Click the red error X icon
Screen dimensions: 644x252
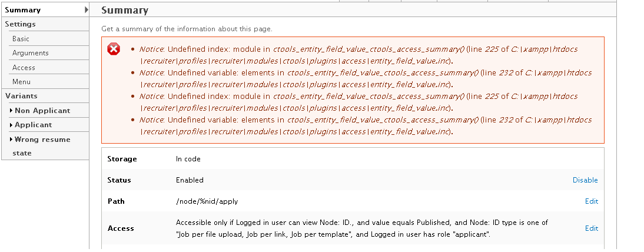(114, 49)
